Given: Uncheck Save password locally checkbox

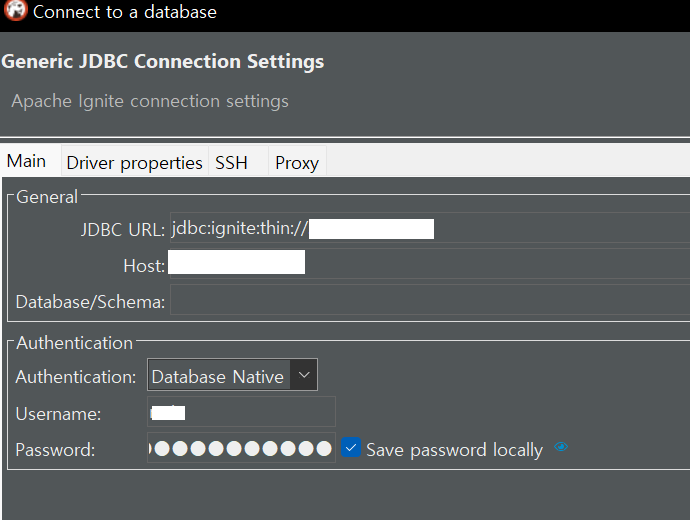Looking at the screenshot, I should pos(351,448).
